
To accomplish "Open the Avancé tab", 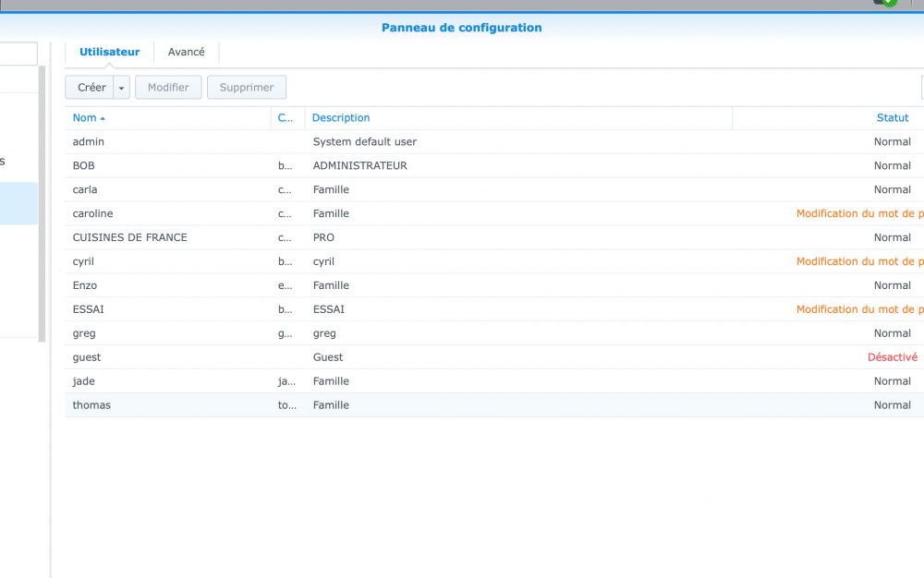I will 187,52.
